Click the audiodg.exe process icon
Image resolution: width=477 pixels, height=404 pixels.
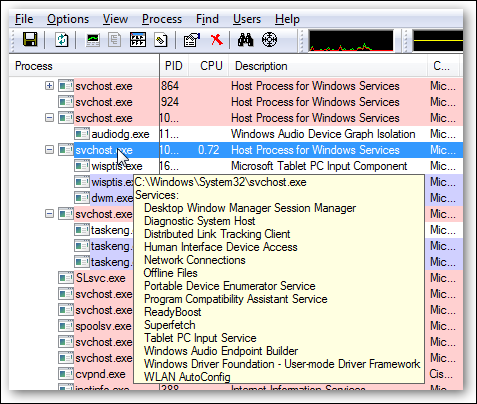82,134
